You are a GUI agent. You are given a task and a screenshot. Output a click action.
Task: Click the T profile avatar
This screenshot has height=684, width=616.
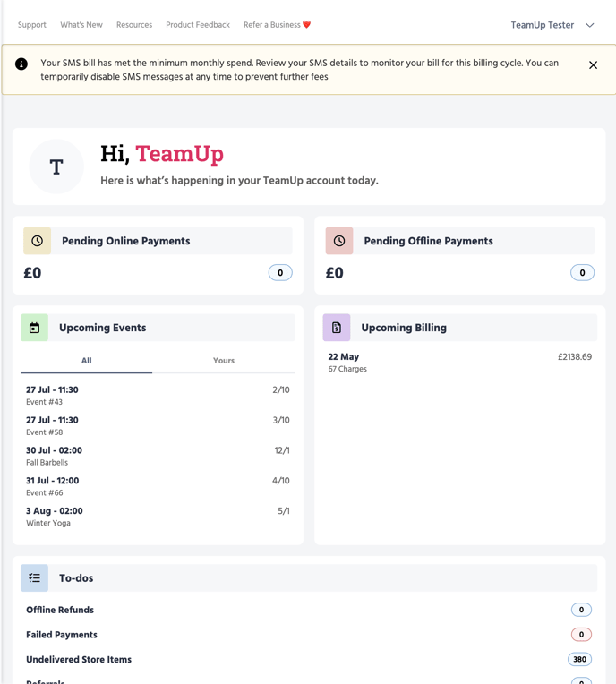(56, 167)
